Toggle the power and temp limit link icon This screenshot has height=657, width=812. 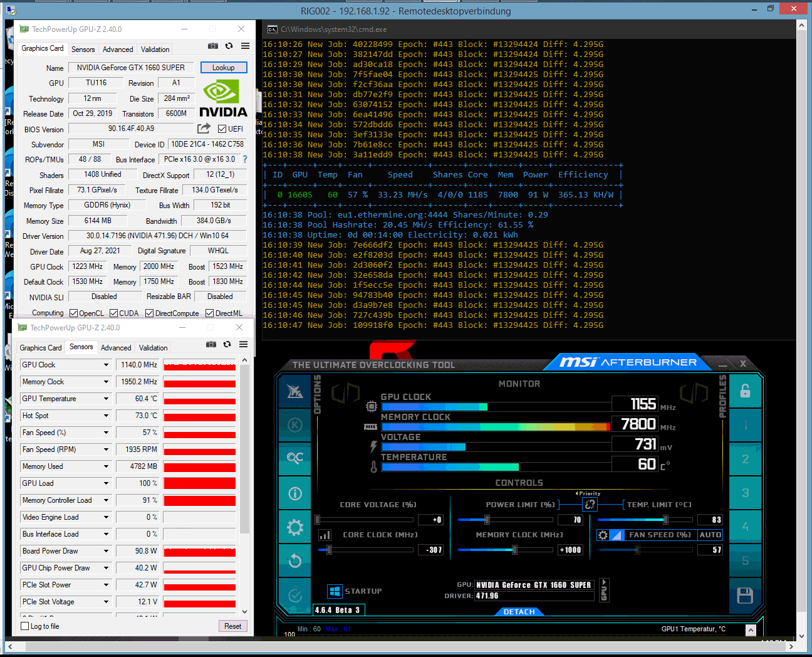tap(590, 504)
